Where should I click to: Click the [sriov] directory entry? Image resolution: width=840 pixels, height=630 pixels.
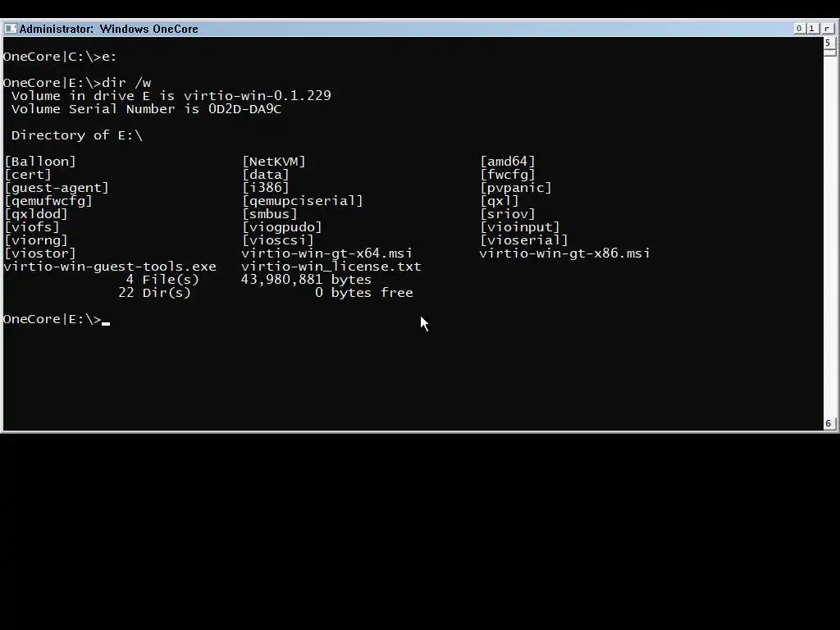[508, 214]
